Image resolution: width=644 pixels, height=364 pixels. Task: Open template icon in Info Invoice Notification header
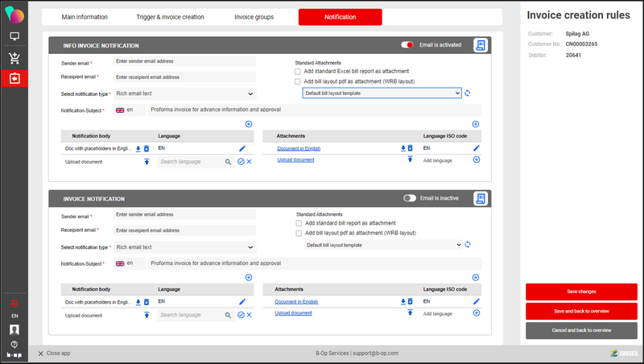click(x=480, y=45)
